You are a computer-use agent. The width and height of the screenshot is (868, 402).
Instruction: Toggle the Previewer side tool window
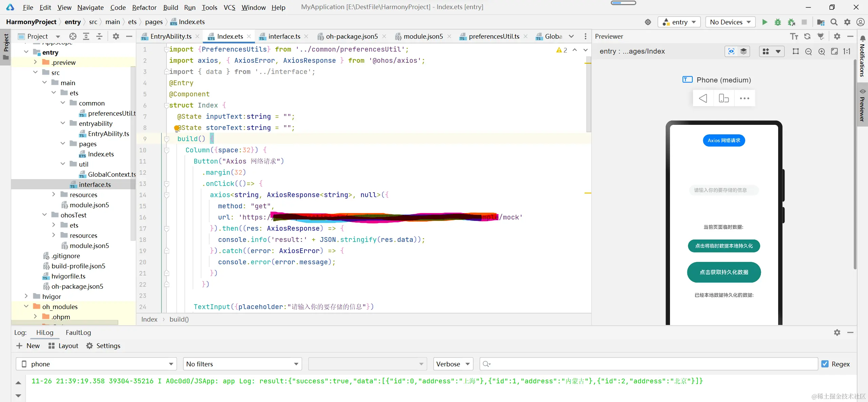[x=862, y=105]
